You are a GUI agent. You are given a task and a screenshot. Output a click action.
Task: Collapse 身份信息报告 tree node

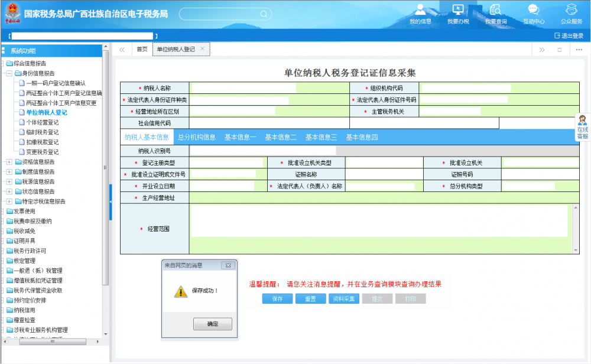click(9, 73)
